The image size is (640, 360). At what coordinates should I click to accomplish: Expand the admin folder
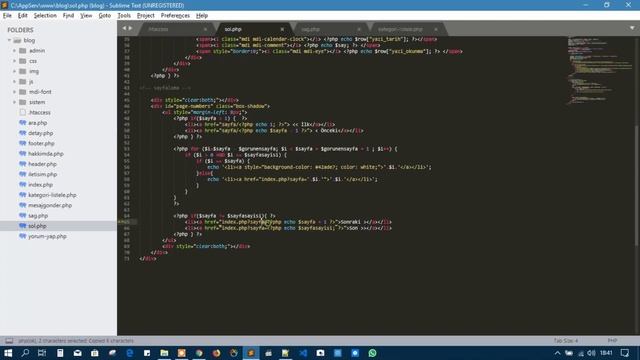(14, 51)
